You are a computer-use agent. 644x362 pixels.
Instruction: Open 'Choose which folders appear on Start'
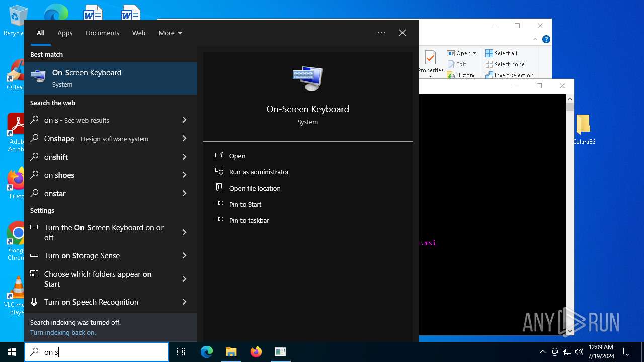(x=101, y=279)
